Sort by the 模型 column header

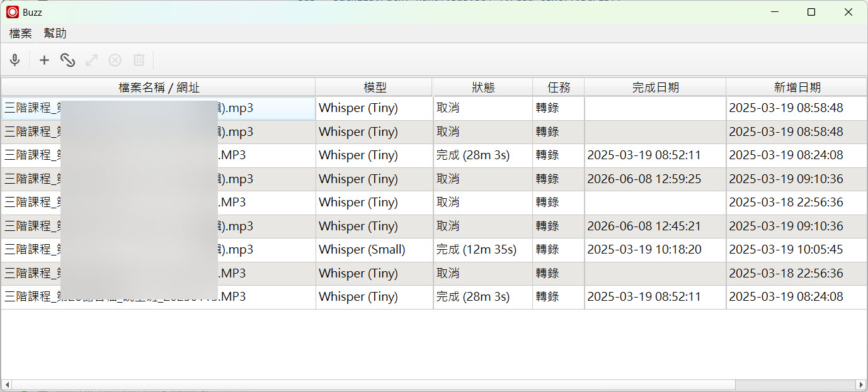tap(374, 87)
